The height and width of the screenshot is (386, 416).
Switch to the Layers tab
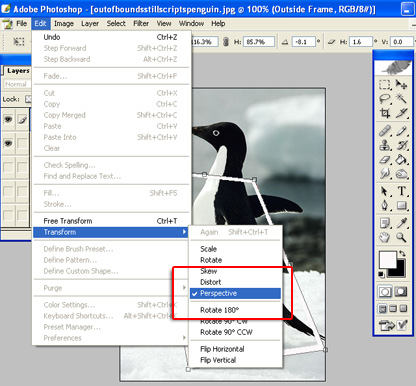pyautogui.click(x=17, y=71)
